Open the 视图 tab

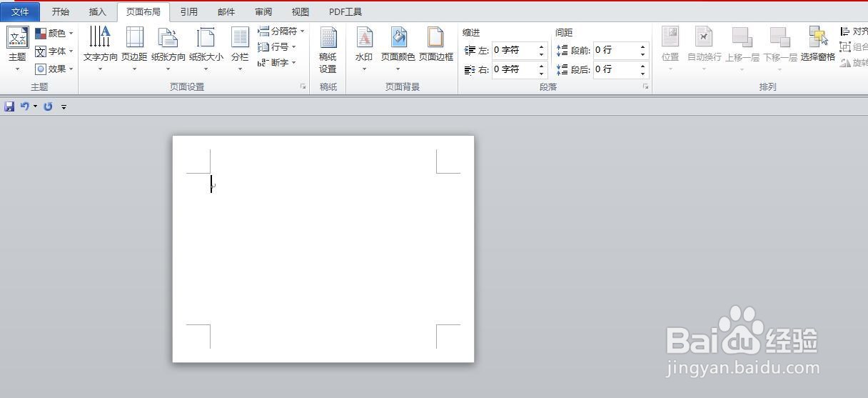point(301,11)
